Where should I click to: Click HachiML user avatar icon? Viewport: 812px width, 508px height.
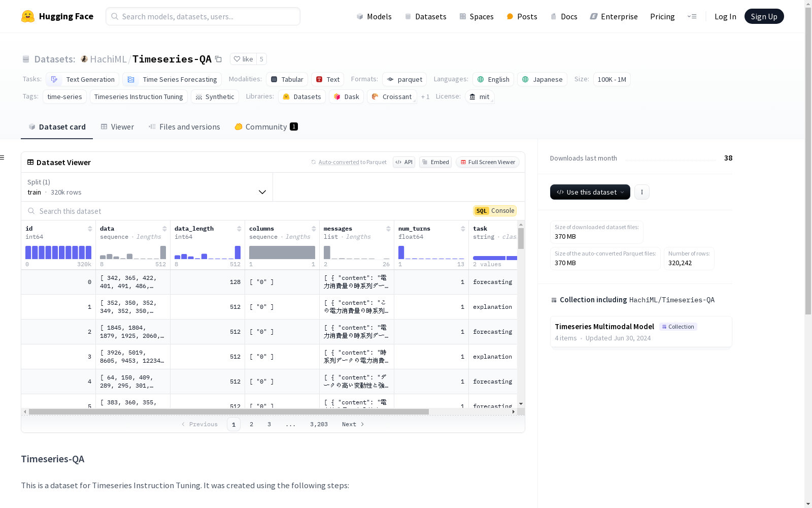point(84,59)
